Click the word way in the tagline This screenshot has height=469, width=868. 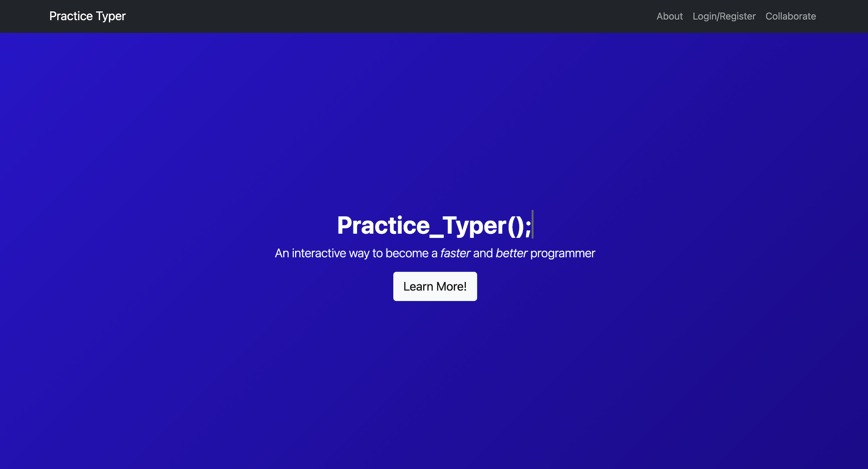click(359, 253)
